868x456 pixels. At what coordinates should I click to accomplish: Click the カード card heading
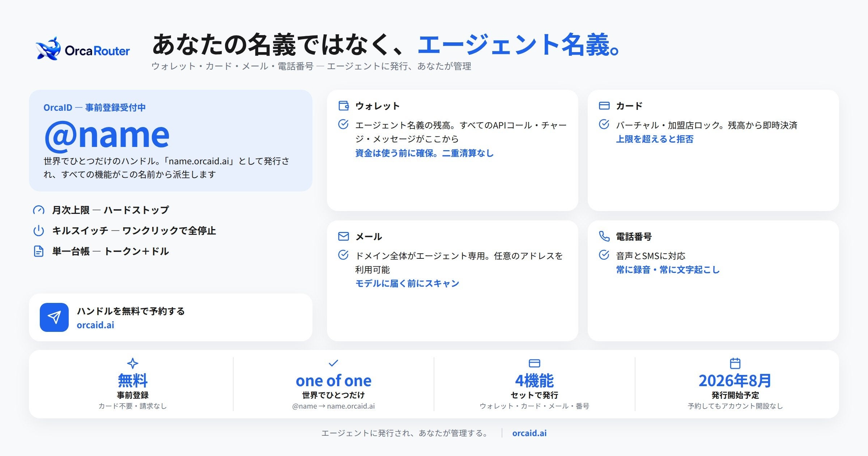[629, 106]
